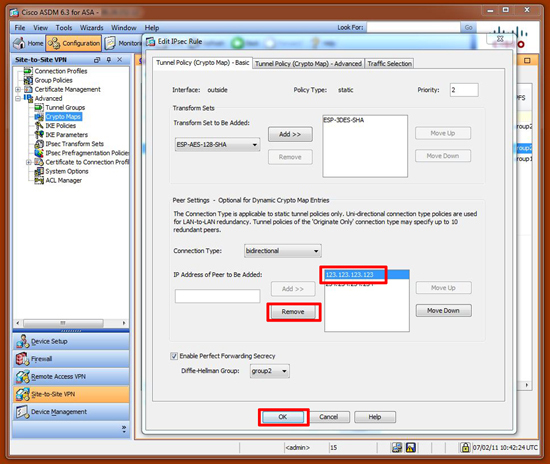
Task: Open the Remote Access VPN icon
Action: (22, 376)
